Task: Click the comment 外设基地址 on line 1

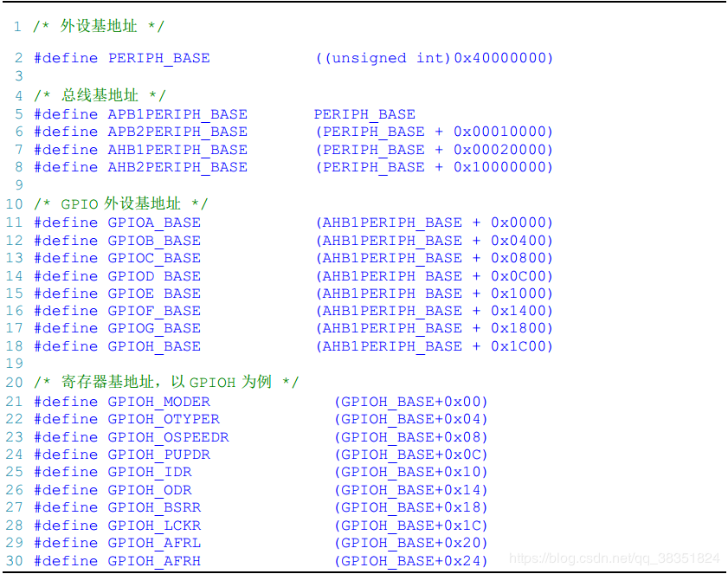Action: tap(97, 26)
